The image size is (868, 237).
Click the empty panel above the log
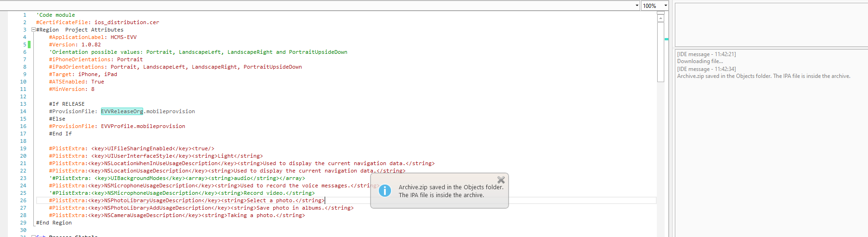click(x=771, y=24)
